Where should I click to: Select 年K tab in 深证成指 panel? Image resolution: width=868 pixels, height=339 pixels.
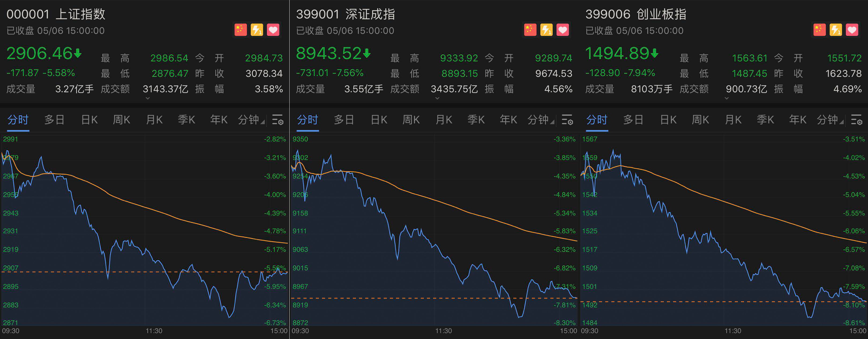pos(508,120)
